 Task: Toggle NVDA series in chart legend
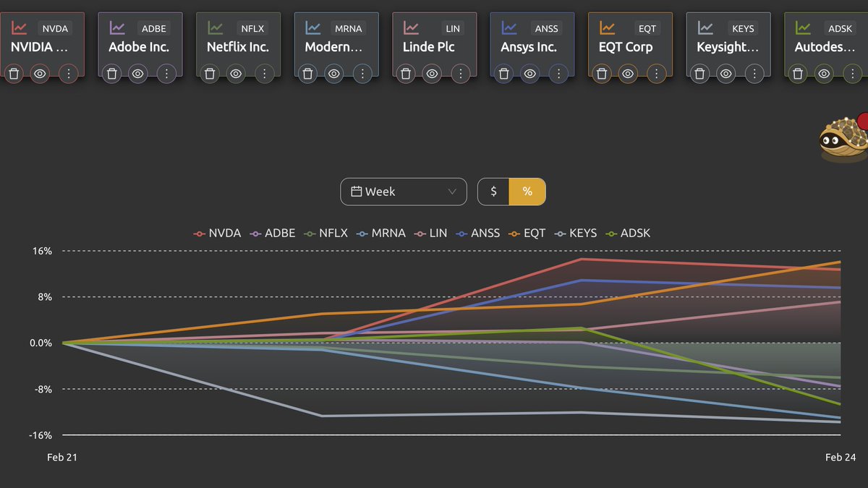click(217, 233)
